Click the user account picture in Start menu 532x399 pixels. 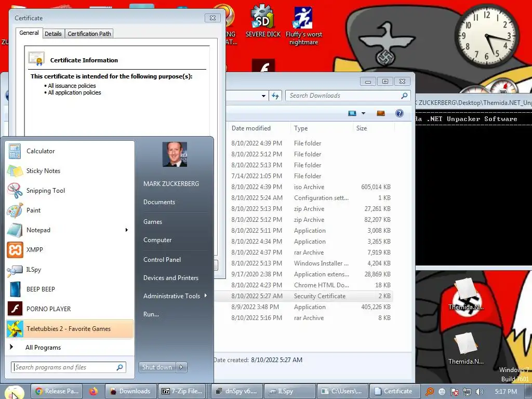coord(175,154)
